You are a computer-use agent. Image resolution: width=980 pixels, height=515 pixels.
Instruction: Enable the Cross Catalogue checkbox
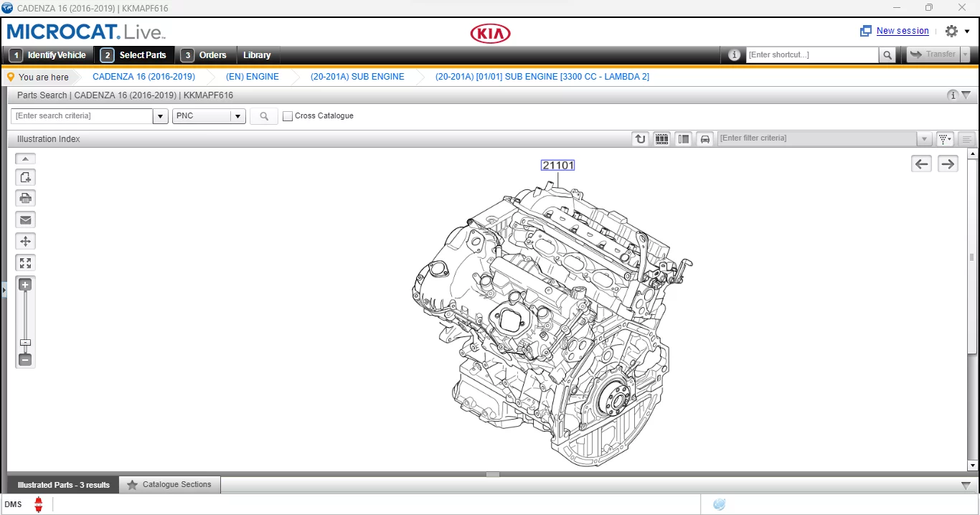288,115
